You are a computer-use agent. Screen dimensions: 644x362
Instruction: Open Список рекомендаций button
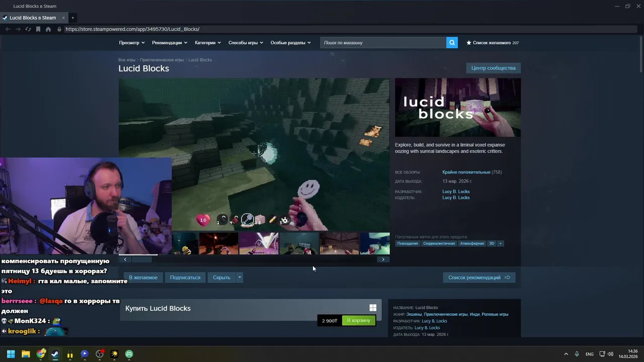pos(479,278)
